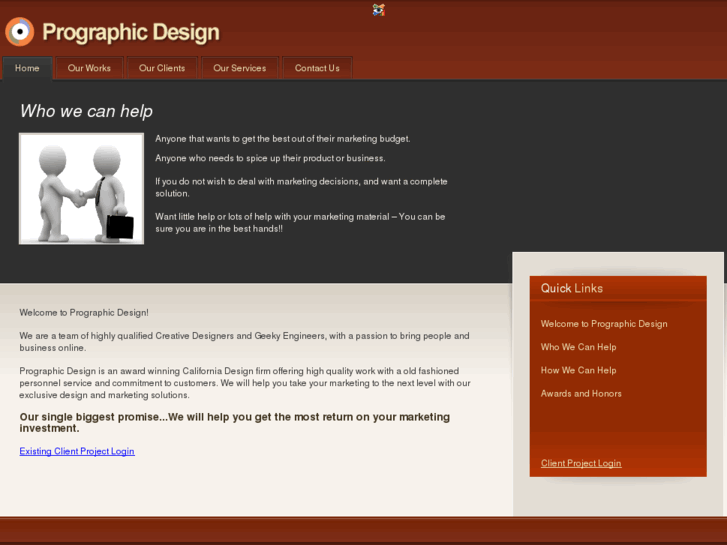Follow the Who We Can Help quick link
The width and height of the screenshot is (727, 545).
[x=578, y=347]
